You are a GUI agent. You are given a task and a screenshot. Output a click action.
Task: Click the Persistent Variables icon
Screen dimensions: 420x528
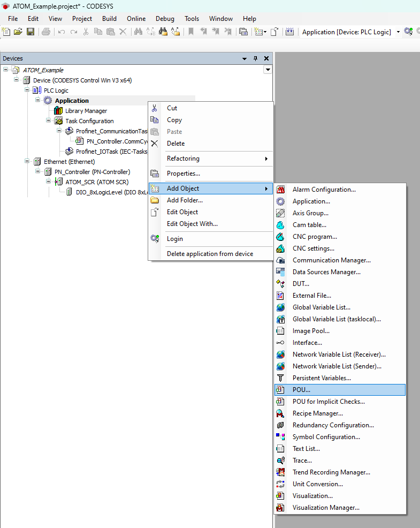[280, 378]
